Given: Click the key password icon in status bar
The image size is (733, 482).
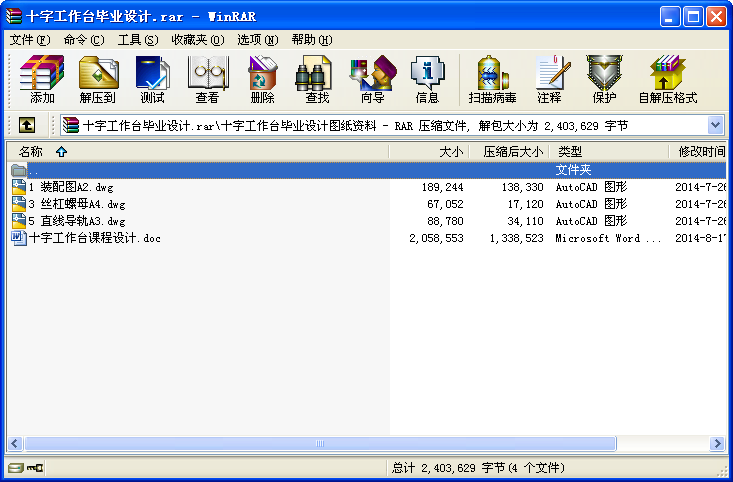Looking at the screenshot, I should 35,468.
